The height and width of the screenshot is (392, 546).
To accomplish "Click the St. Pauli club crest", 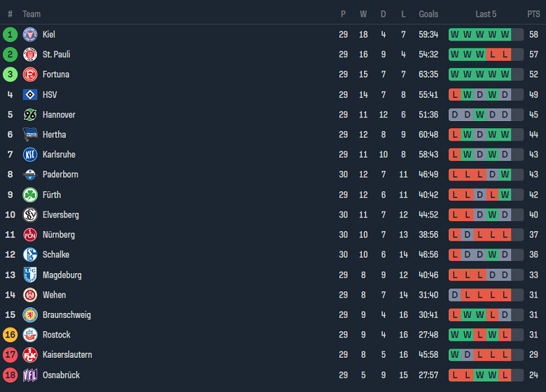I will tap(29, 55).
